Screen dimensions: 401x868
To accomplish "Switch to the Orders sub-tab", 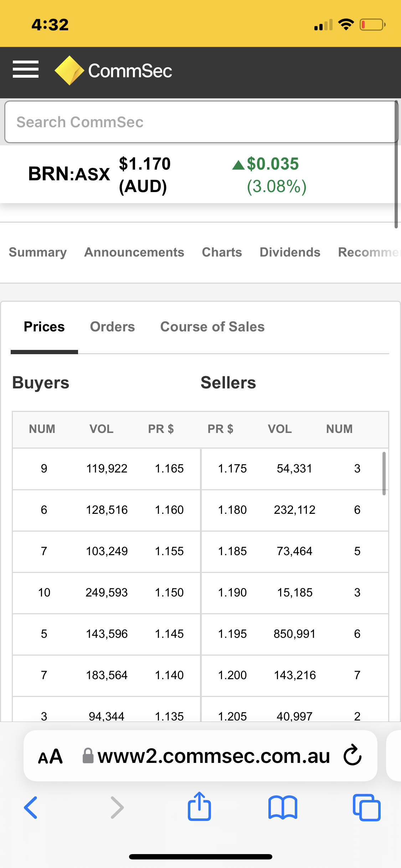I will tap(112, 327).
